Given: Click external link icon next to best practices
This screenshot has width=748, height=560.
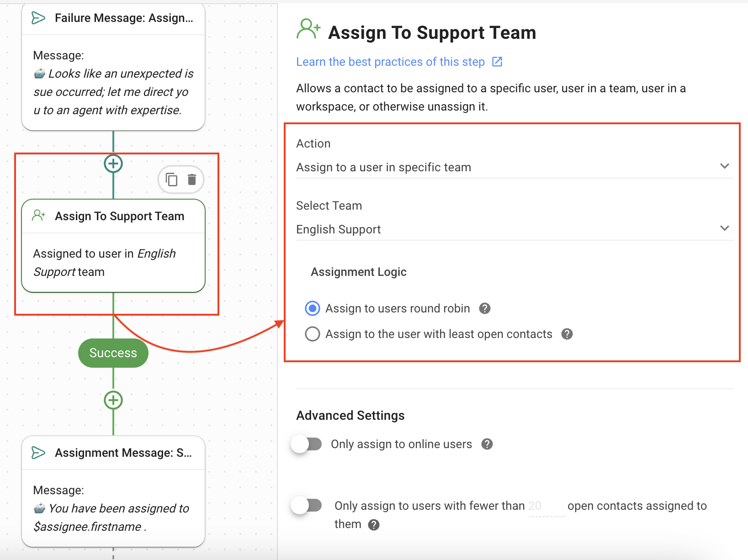Looking at the screenshot, I should click(x=497, y=62).
